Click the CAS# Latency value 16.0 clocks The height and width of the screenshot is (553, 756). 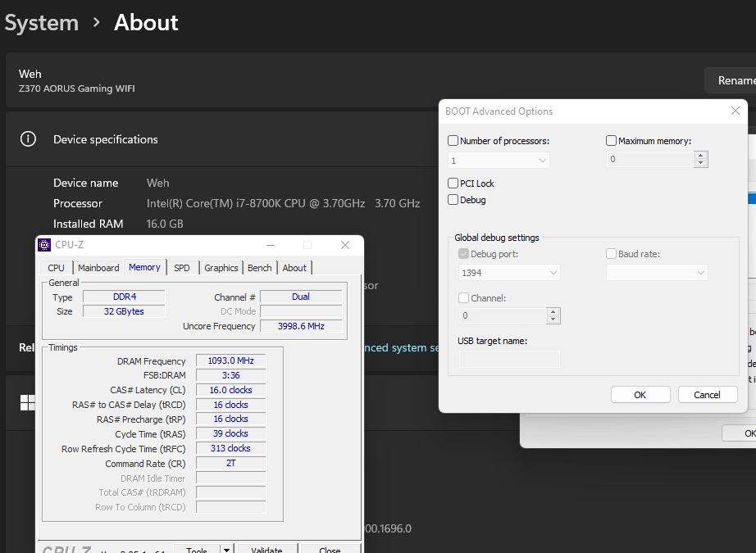click(231, 390)
